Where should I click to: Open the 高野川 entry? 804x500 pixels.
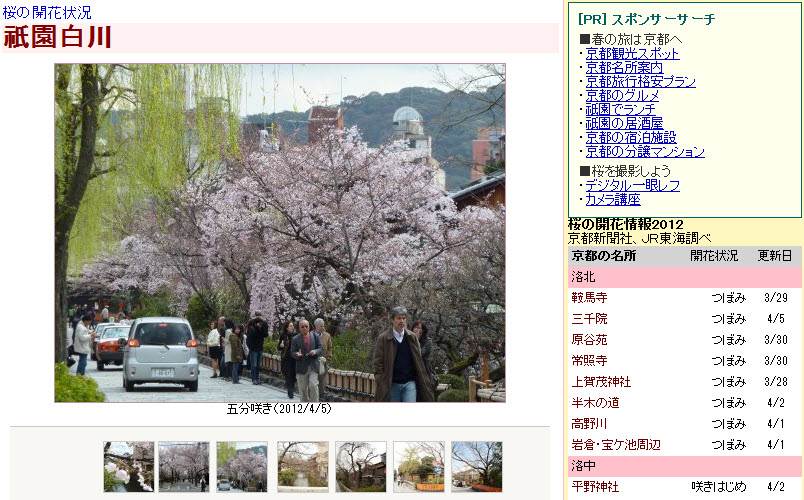590,424
